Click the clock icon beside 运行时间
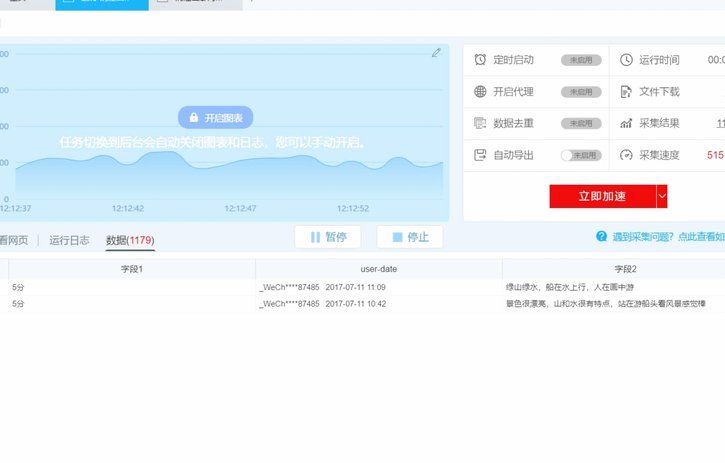Viewport: 725px width, 463px height. (626, 60)
